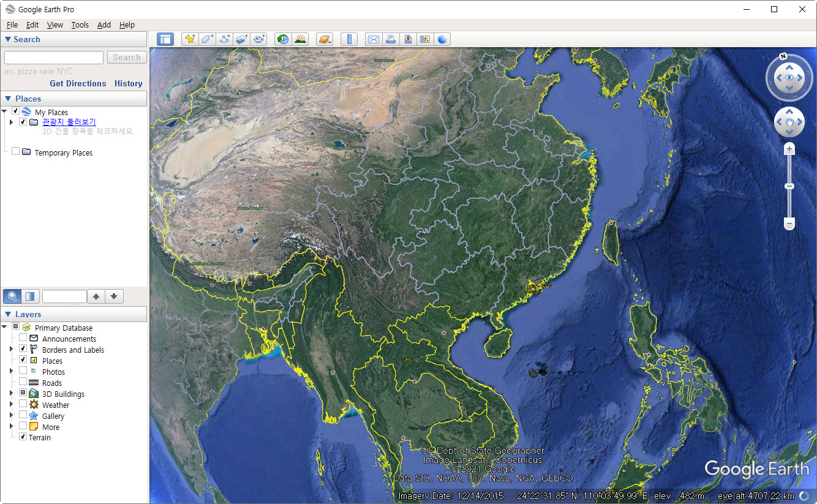Enable the Announcements layer checkbox

[23, 338]
